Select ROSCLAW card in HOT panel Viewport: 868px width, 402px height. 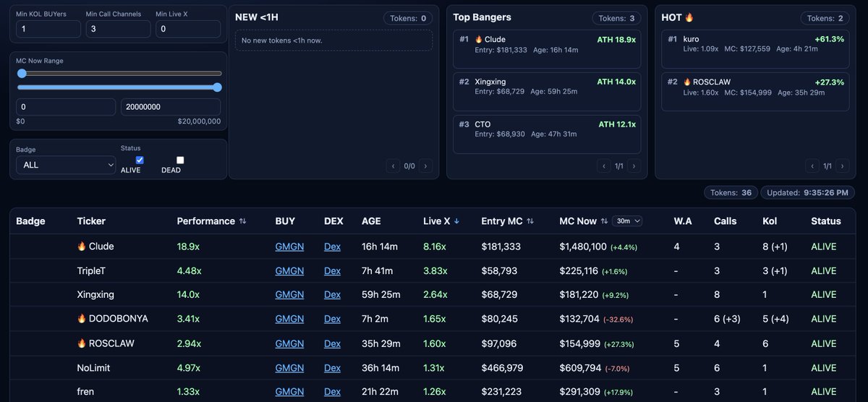[755, 92]
